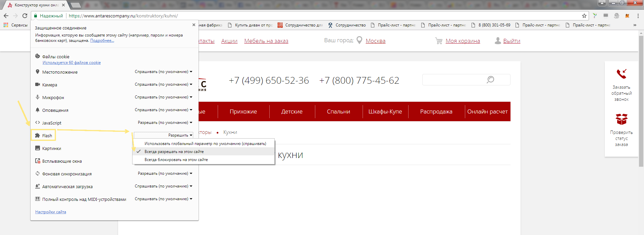Click the Back navigation arrow
The height and width of the screenshot is (235, 644).
[x=6, y=16]
